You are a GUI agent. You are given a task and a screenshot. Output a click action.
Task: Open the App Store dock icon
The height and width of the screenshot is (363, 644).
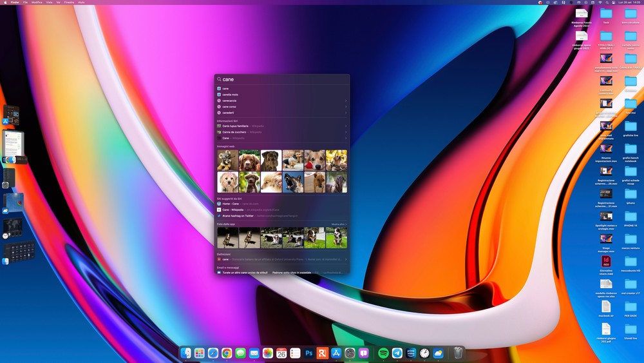tap(336, 353)
